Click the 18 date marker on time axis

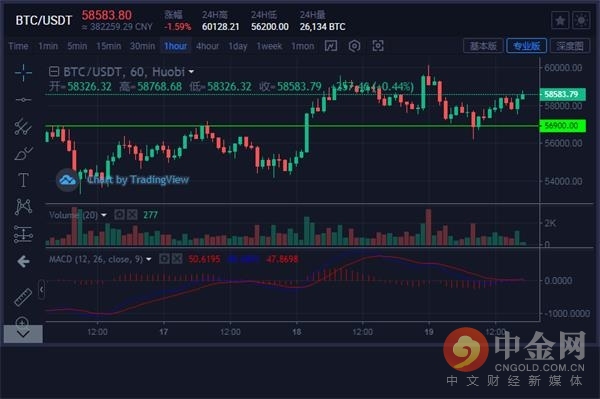(x=296, y=332)
